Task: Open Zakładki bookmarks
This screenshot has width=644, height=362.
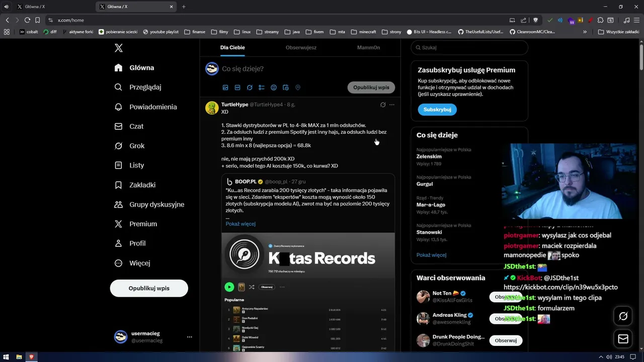Action: click(135, 185)
